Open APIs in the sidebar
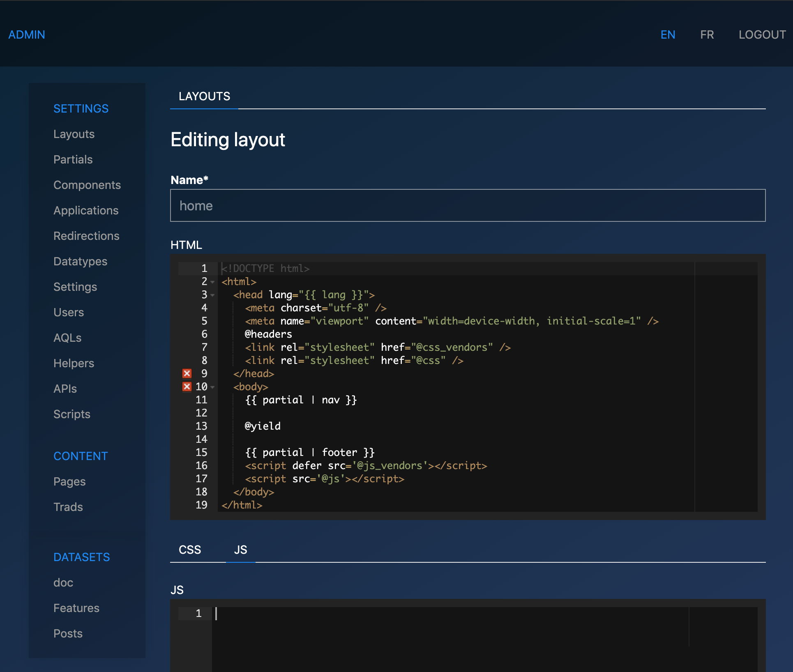 65,389
